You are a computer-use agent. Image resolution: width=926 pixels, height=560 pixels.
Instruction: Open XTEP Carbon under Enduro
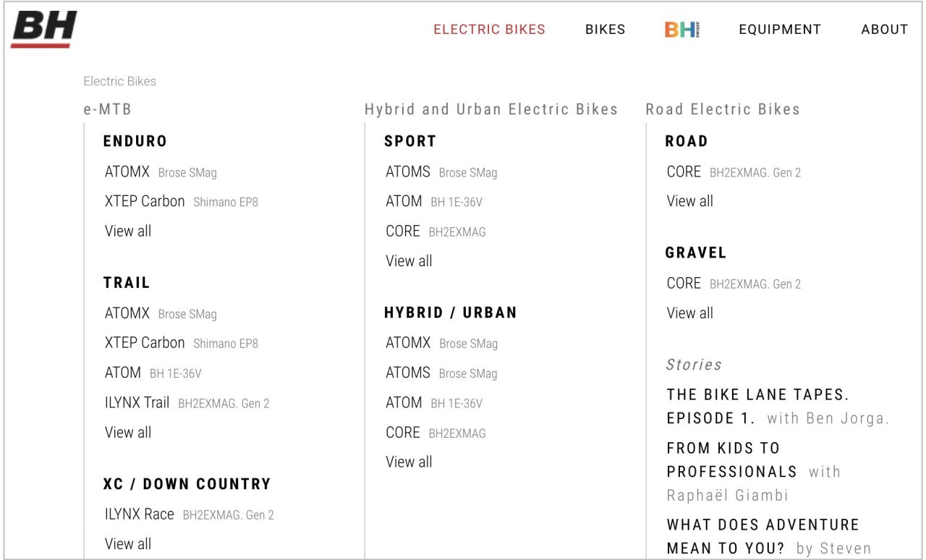tap(182, 201)
